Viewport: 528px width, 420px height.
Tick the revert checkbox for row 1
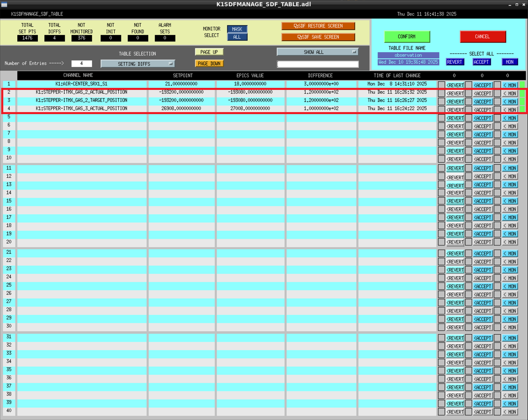click(x=441, y=85)
